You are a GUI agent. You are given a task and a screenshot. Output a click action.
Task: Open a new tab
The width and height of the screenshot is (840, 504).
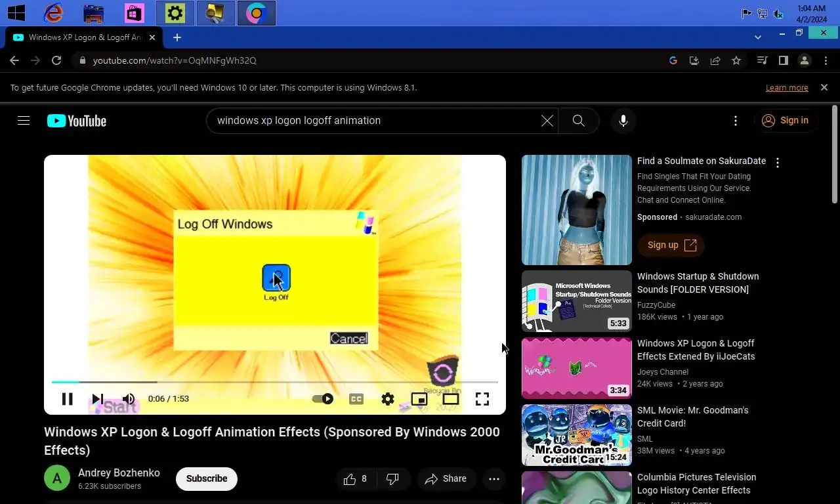tap(177, 37)
